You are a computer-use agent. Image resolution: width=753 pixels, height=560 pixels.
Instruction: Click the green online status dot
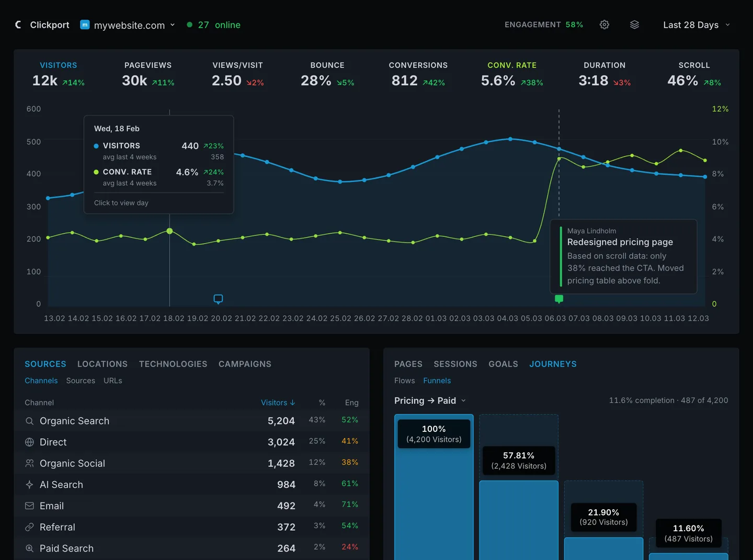[x=190, y=25]
